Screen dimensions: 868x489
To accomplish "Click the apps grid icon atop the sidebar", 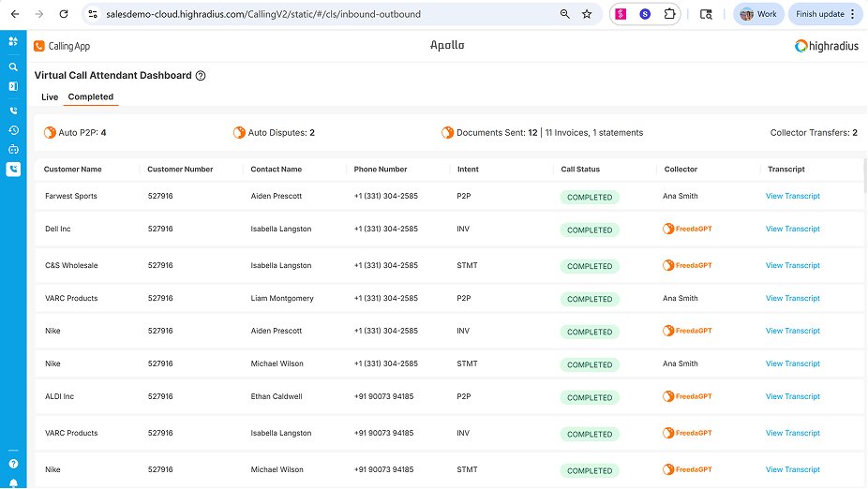I will [13, 41].
